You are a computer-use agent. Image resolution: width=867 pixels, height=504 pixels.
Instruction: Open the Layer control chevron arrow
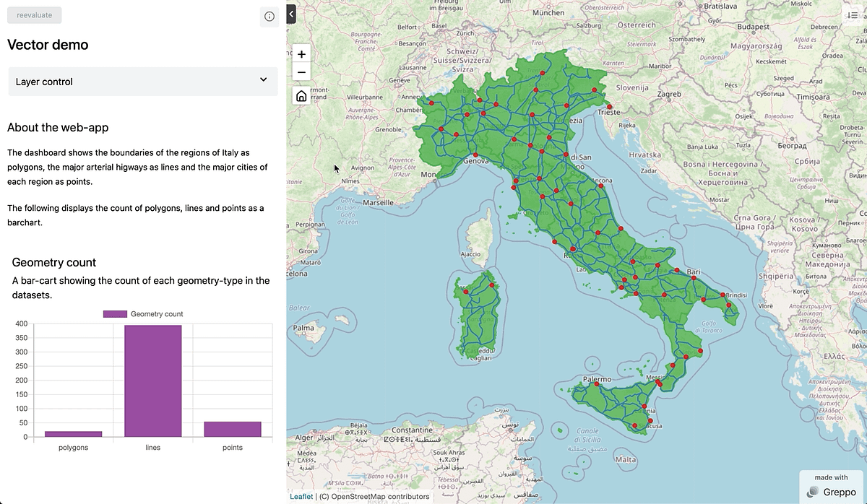(x=263, y=81)
